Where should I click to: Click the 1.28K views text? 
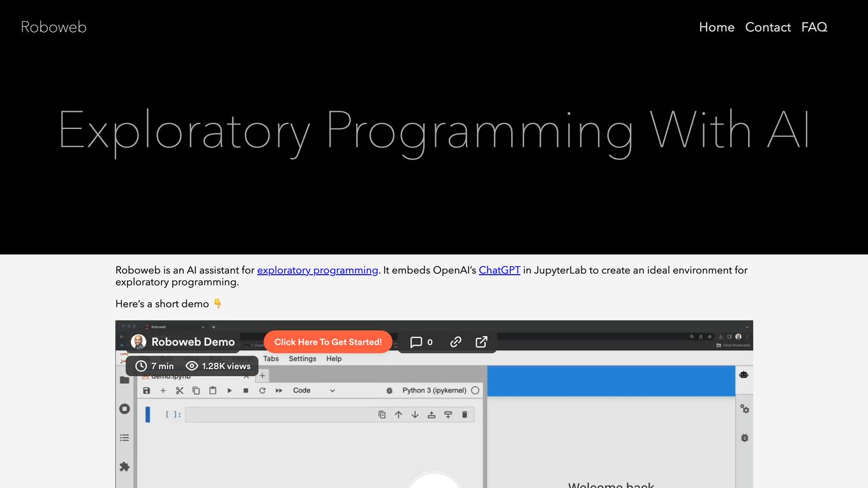(x=226, y=366)
